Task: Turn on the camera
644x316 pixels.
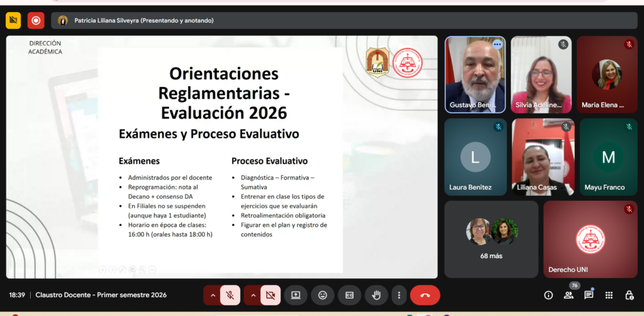Action: click(x=270, y=295)
